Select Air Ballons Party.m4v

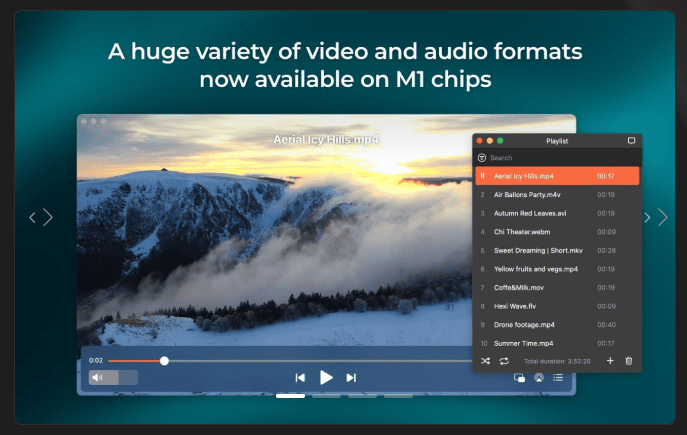click(x=557, y=195)
